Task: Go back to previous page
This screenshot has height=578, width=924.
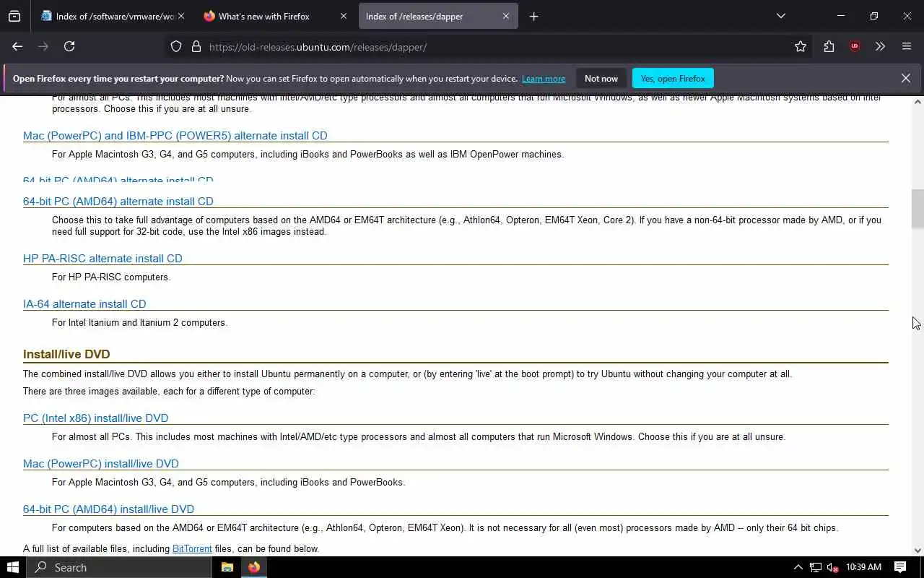Action: [x=17, y=46]
